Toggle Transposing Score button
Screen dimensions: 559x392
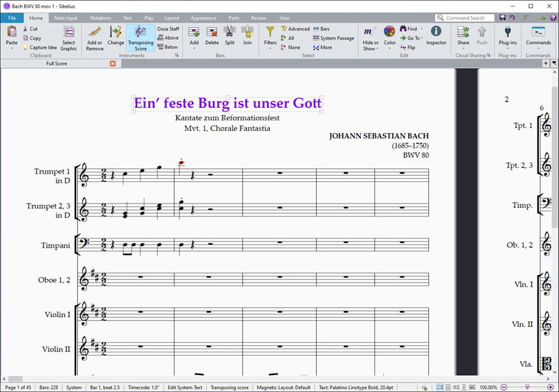140,38
